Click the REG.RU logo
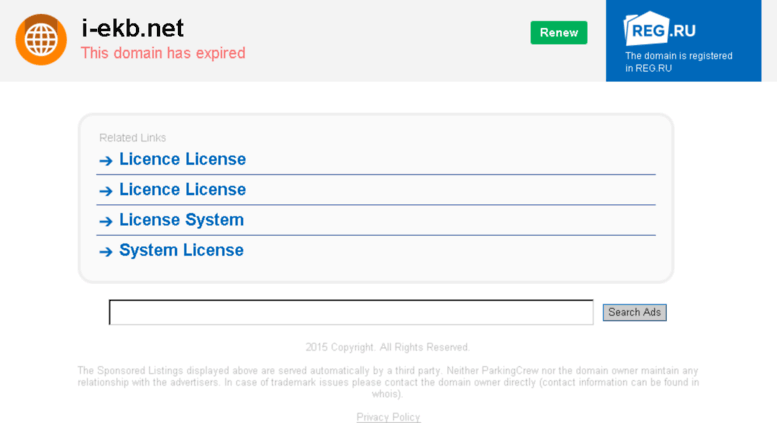 point(660,29)
